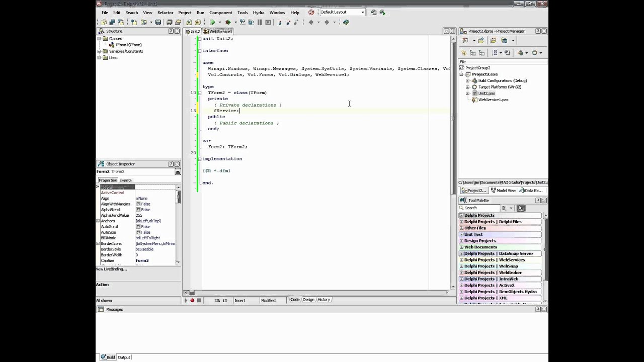Open the Model View tab
Viewport: 644px width, 362px height.
click(503, 191)
